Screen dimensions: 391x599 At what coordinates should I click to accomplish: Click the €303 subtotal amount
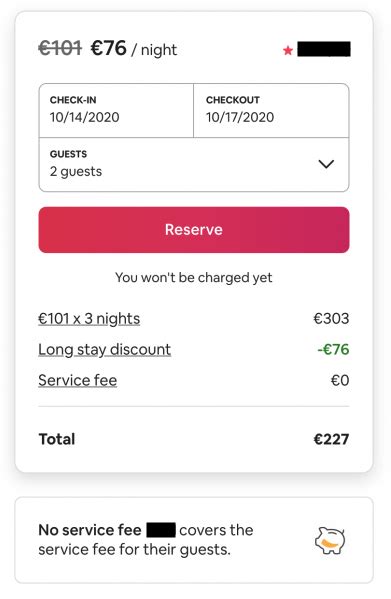coord(331,319)
